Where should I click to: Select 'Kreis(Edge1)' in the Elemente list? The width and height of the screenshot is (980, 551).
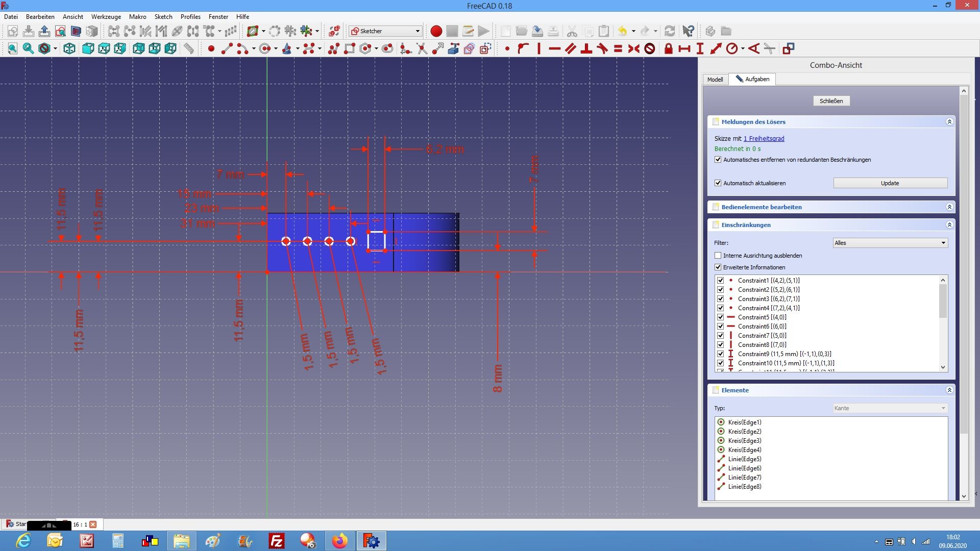[745, 422]
